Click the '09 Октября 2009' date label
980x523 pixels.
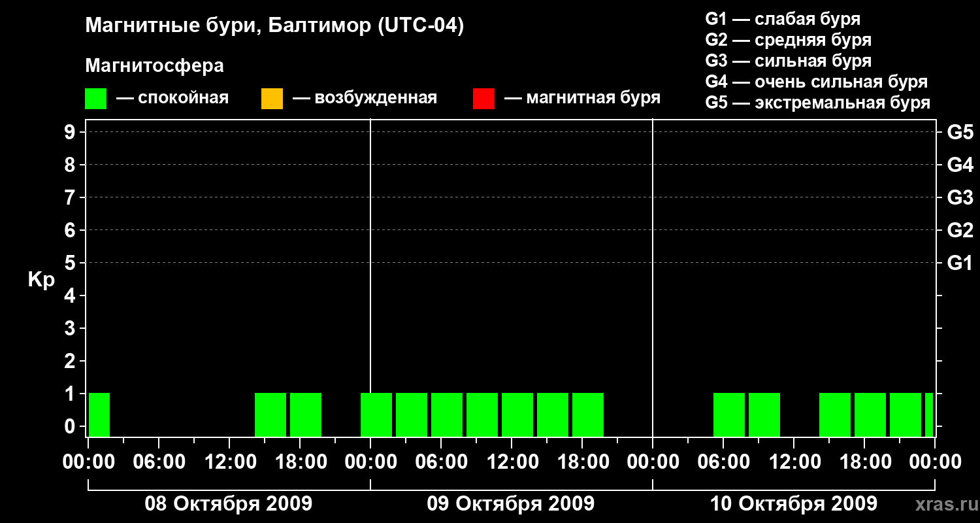(511, 504)
